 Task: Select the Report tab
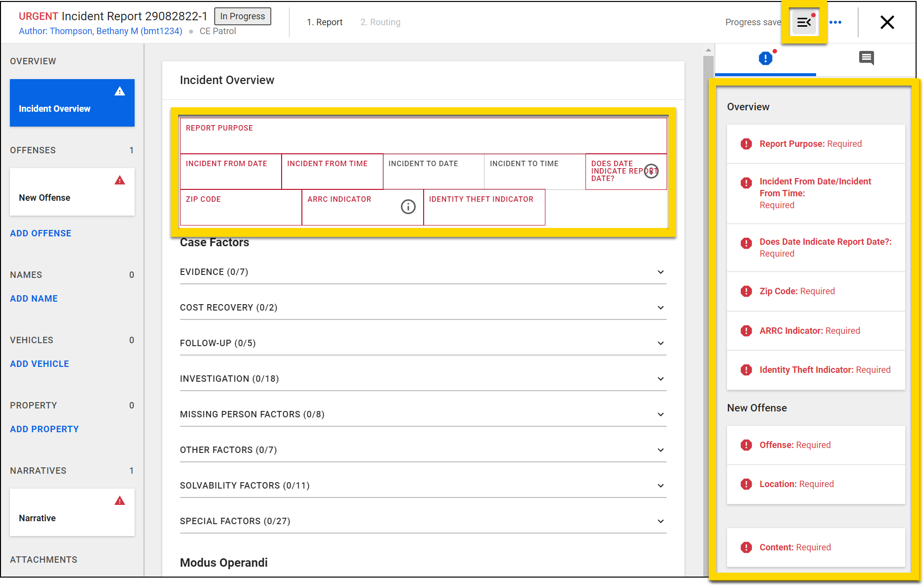pyautogui.click(x=325, y=22)
